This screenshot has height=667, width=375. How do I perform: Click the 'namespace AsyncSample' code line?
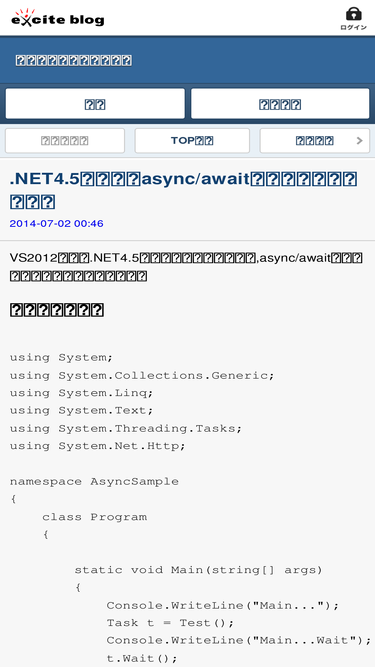94,481
